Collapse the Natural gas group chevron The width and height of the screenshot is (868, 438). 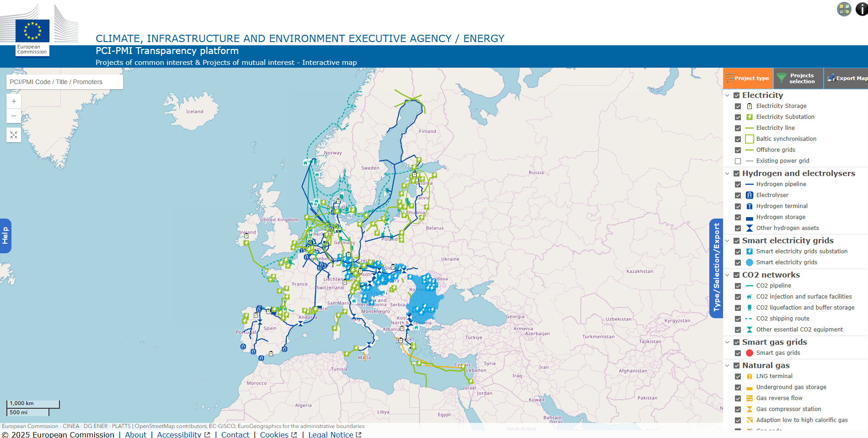[727, 365]
